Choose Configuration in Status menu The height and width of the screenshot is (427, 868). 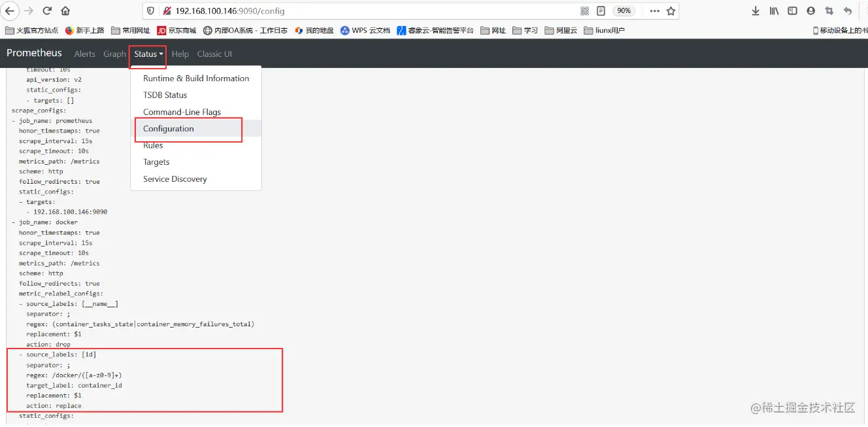click(x=196, y=128)
